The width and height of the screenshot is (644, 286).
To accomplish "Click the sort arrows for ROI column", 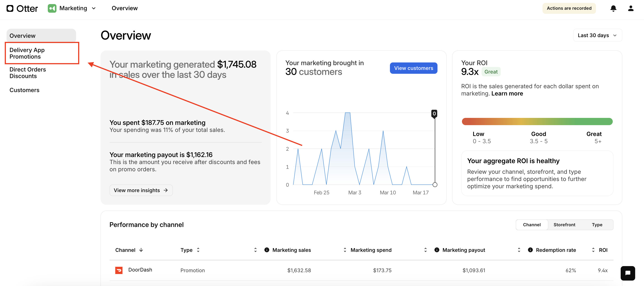I will click(x=593, y=250).
